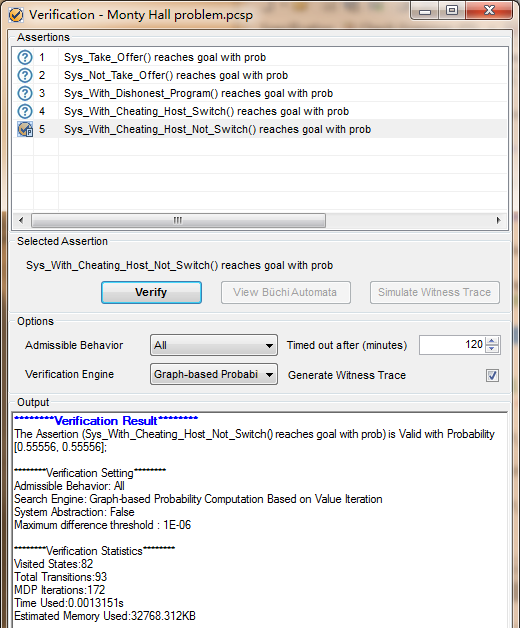Image resolution: width=520 pixels, height=628 pixels.
Task: Toggle Generate Witness Trace checkbox
Action: pos(492,375)
